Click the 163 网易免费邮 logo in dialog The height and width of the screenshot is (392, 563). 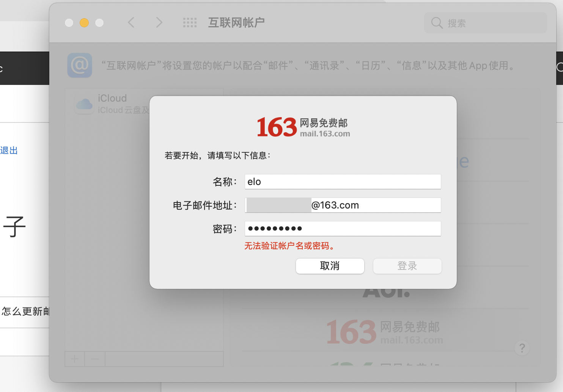coord(303,127)
